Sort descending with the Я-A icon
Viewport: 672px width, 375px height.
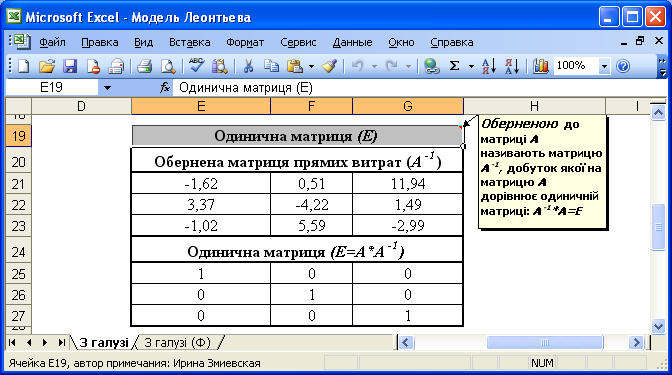(512, 66)
